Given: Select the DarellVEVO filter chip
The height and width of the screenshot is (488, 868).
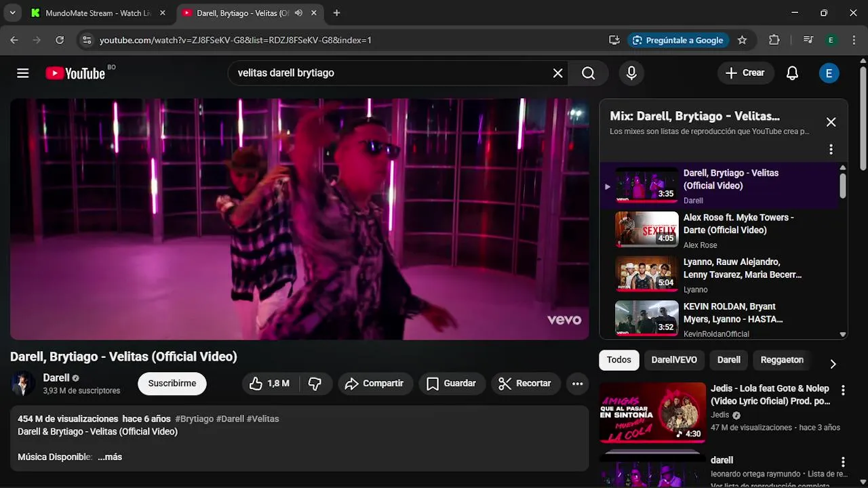Looking at the screenshot, I should tap(674, 360).
